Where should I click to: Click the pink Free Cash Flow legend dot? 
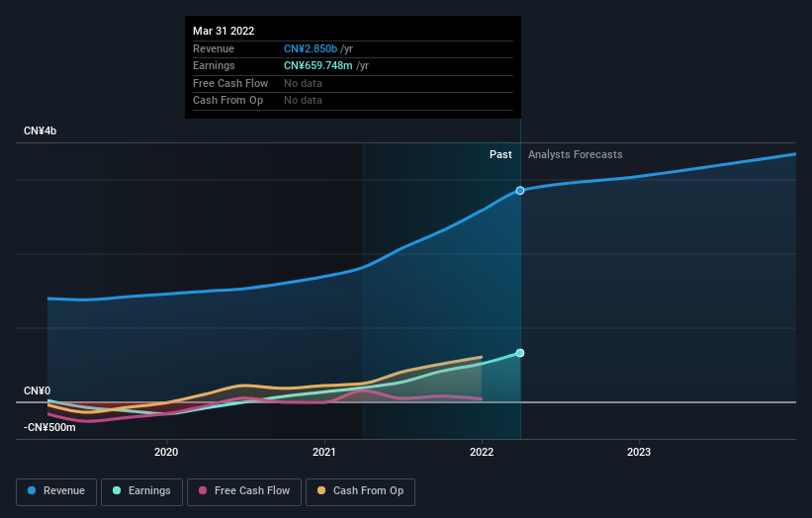[203, 490]
